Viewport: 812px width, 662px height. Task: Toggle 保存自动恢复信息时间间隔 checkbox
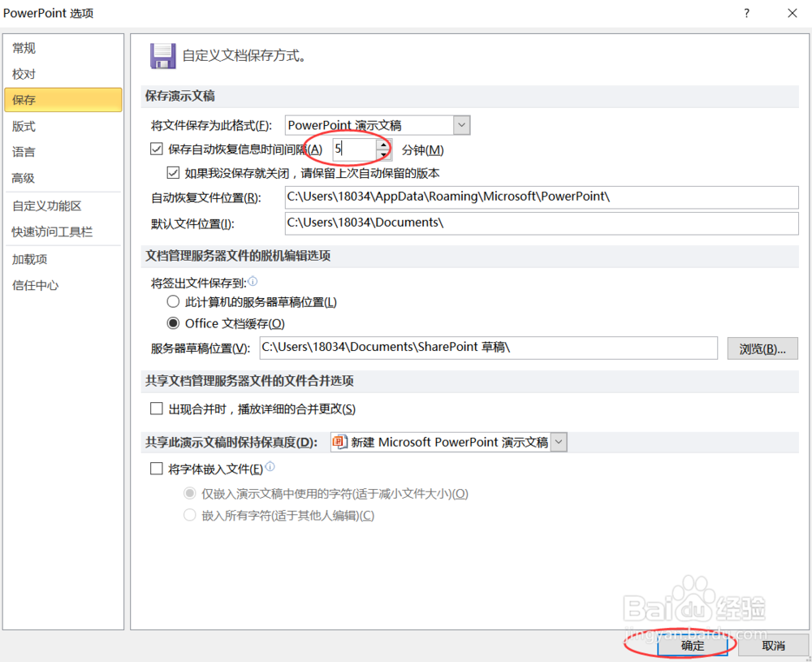157,149
